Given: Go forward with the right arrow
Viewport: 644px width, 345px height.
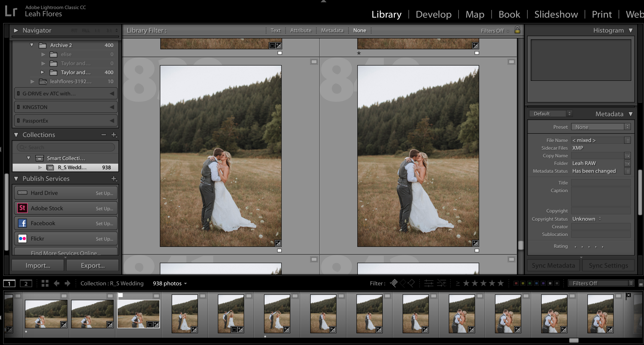Looking at the screenshot, I should 67,283.
